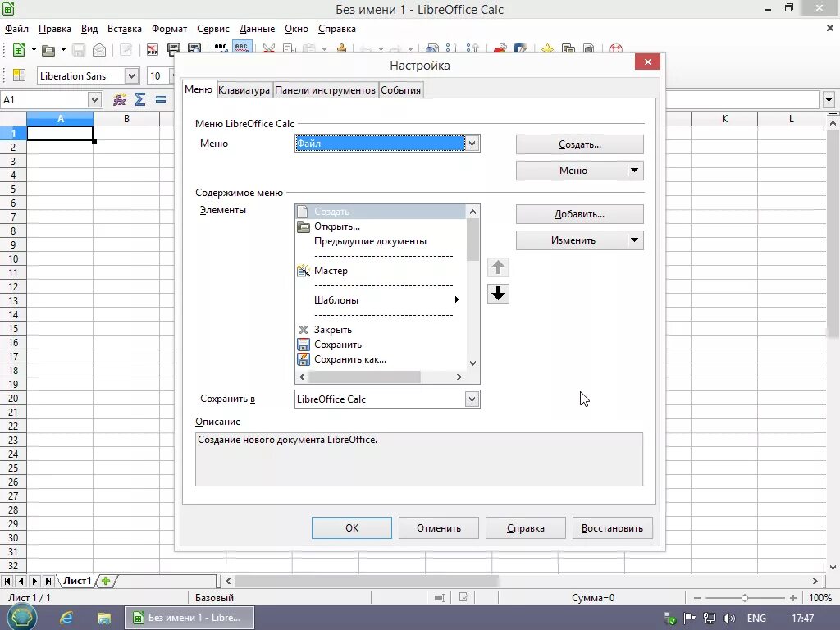The image size is (840, 630).
Task: Click the Sum sigma icon
Action: [140, 99]
